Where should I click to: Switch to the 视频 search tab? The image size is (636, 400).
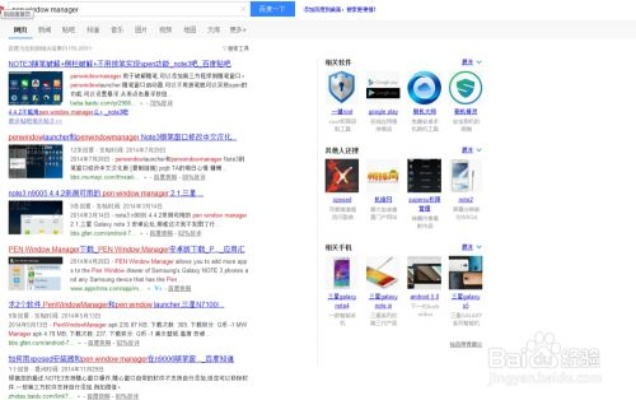(x=162, y=31)
